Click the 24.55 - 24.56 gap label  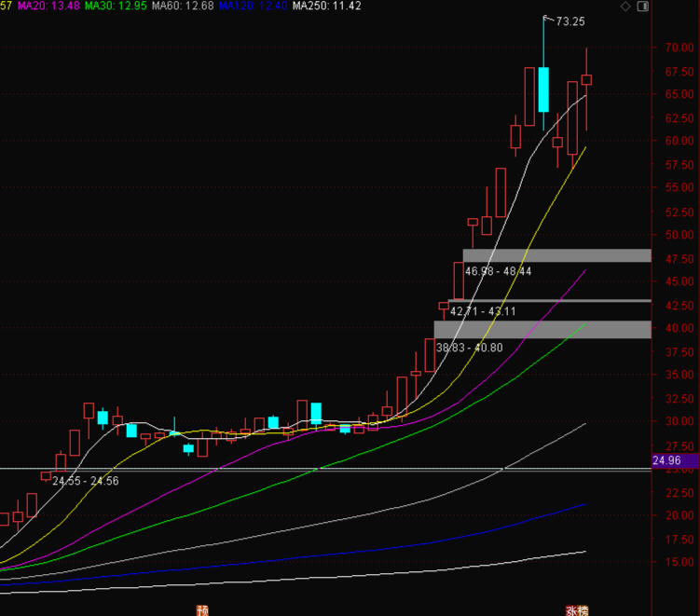pyautogui.click(x=85, y=481)
